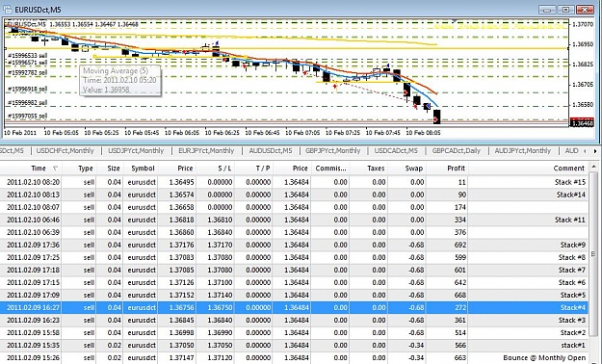The image size is (602, 364).
Task: Select the trade opened 2011.02.09 17:09
Action: coord(294,295)
